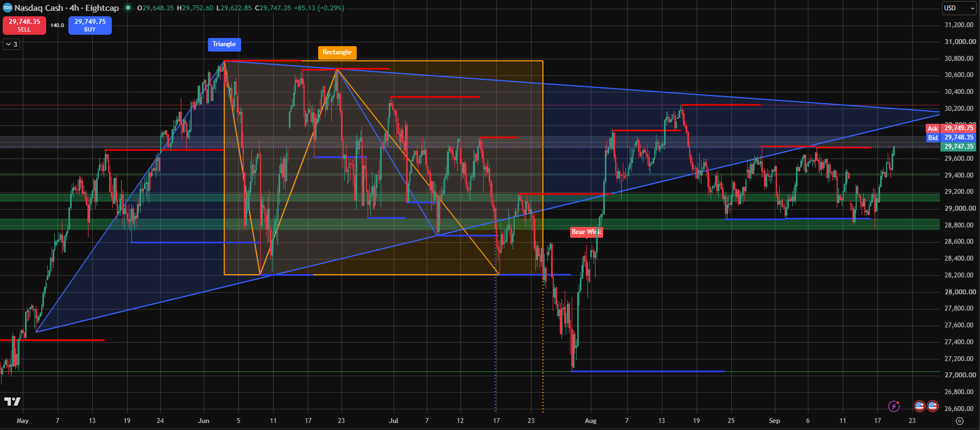This screenshot has width=980, height=430.
Task: Click the 28,000.00 price axis label
Action: [959, 292]
